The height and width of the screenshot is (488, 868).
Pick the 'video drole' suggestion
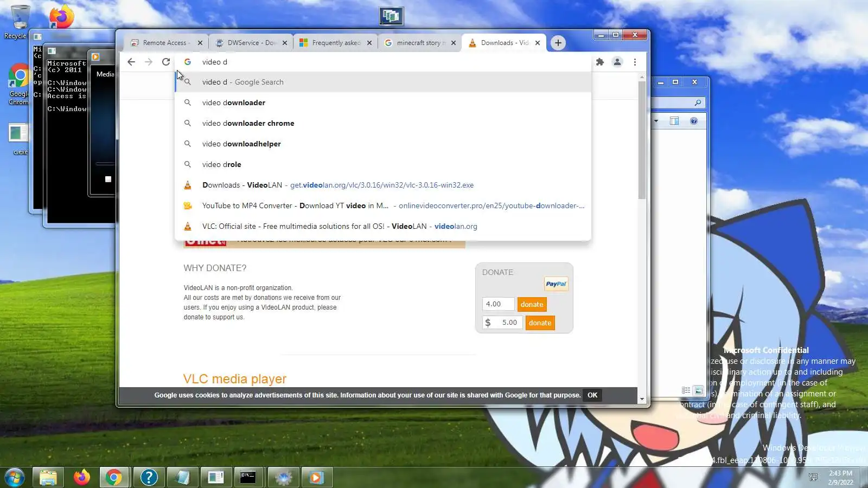[x=383, y=164]
